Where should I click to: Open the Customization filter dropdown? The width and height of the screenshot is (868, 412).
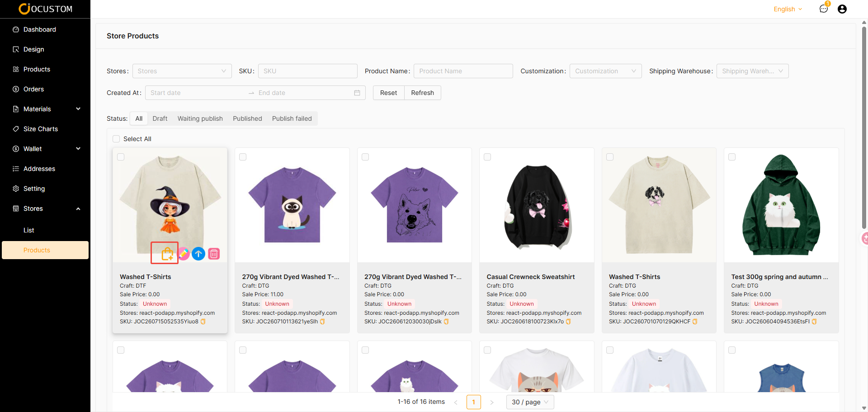click(605, 71)
